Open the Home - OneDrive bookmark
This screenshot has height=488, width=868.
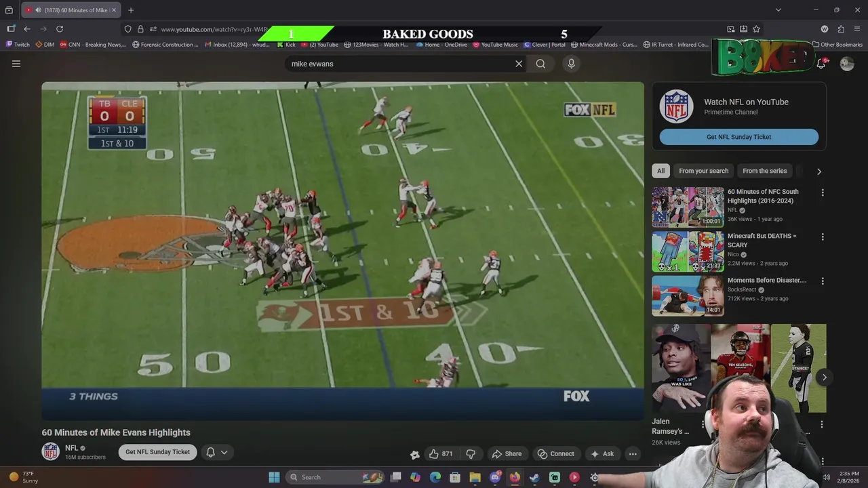[x=441, y=45]
